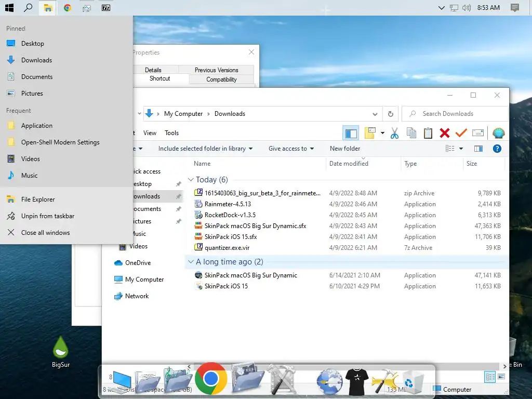The height and width of the screenshot is (399, 532).
Task: Open the globe network dock icon
Action: [329, 382]
